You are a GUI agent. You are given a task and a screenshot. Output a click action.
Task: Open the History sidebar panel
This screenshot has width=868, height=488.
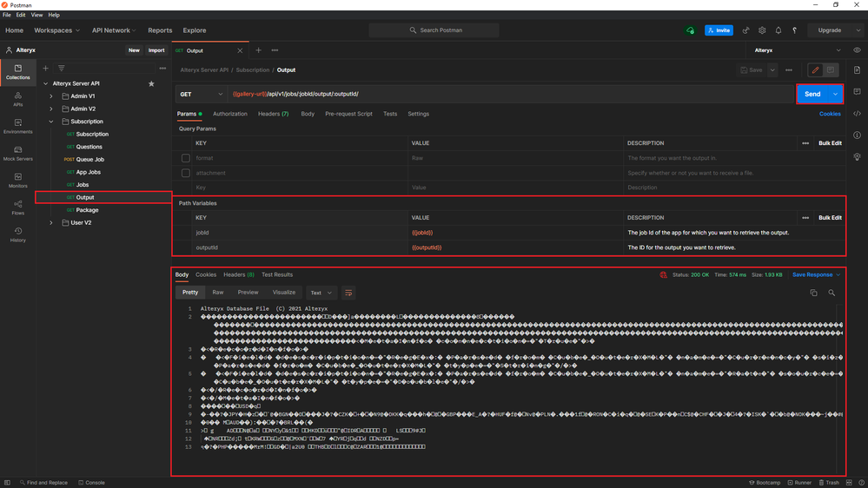(17, 234)
